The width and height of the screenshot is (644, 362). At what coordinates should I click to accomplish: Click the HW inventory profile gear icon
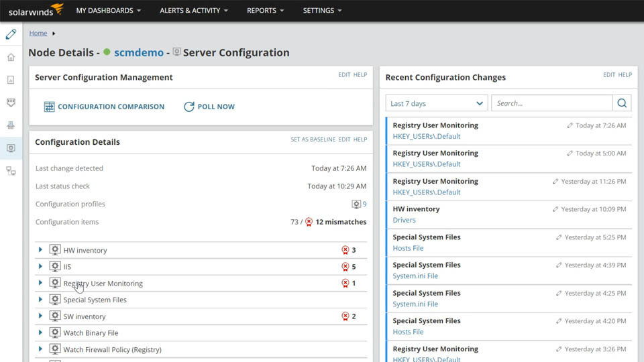point(55,249)
